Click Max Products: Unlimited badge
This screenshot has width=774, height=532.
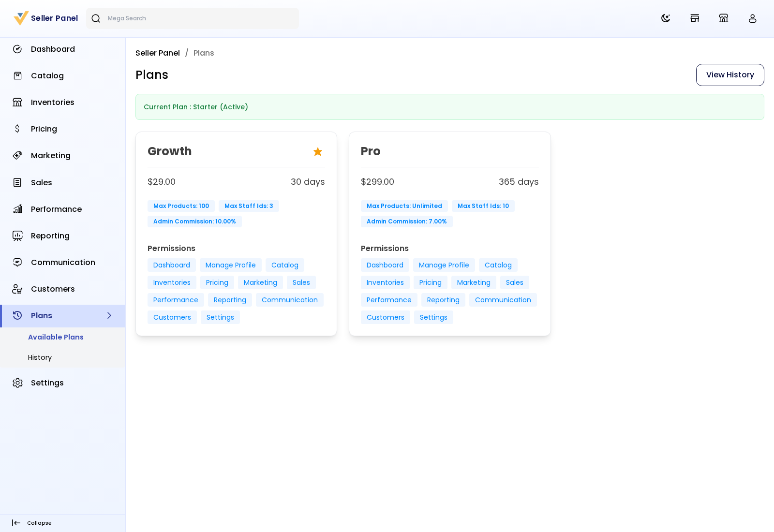tap(404, 206)
